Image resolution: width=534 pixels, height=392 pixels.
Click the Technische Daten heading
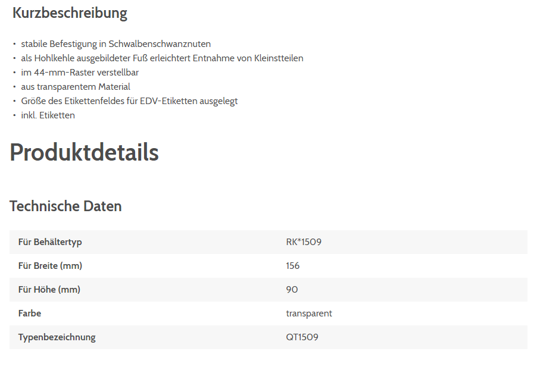click(65, 206)
